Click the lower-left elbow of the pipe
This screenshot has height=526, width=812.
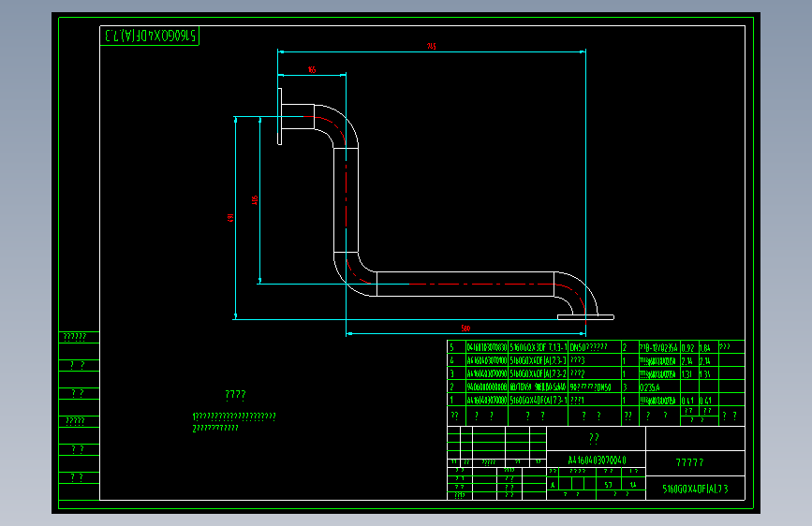(x=355, y=274)
